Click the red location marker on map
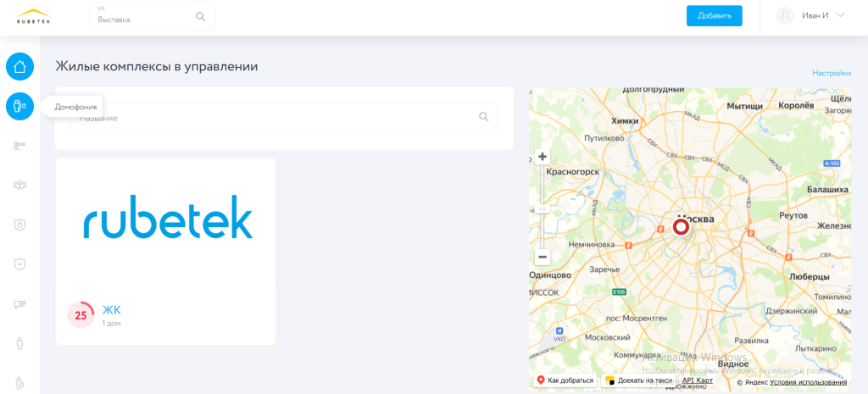This screenshot has height=394, width=868. tap(681, 227)
